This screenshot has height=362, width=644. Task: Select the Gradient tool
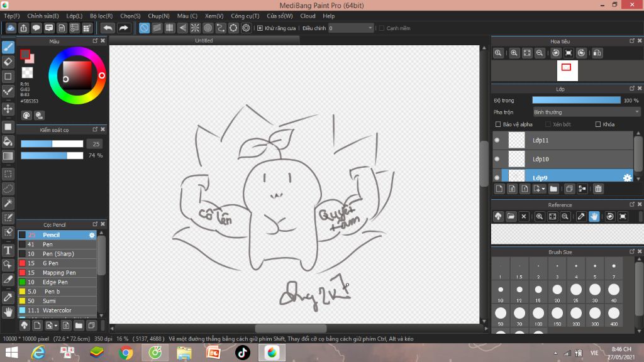8,156
